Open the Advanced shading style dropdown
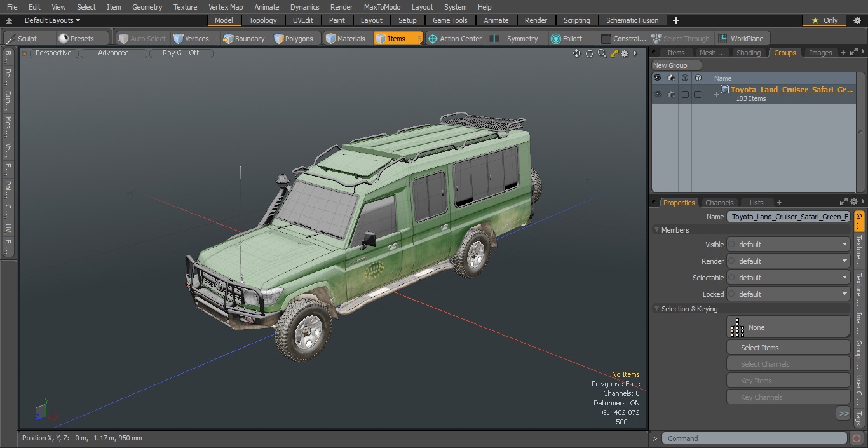 click(x=113, y=53)
